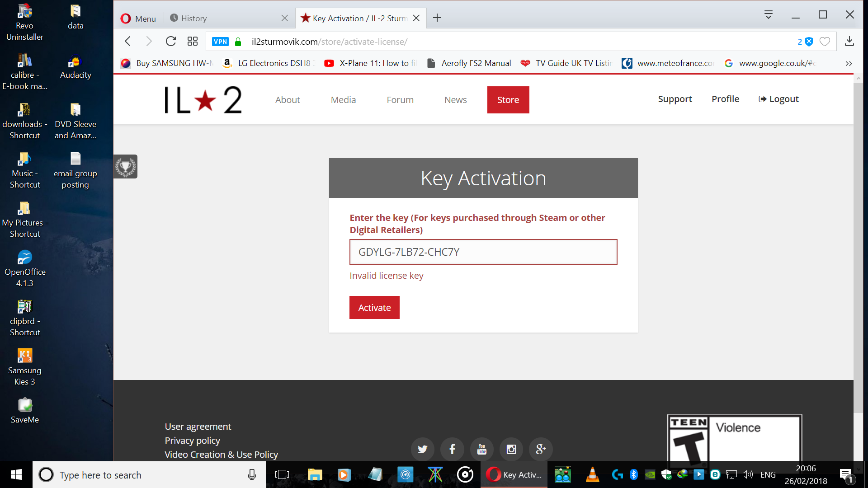Image resolution: width=868 pixels, height=488 pixels.
Task: Toggle the VPN badge
Action: coord(220,42)
